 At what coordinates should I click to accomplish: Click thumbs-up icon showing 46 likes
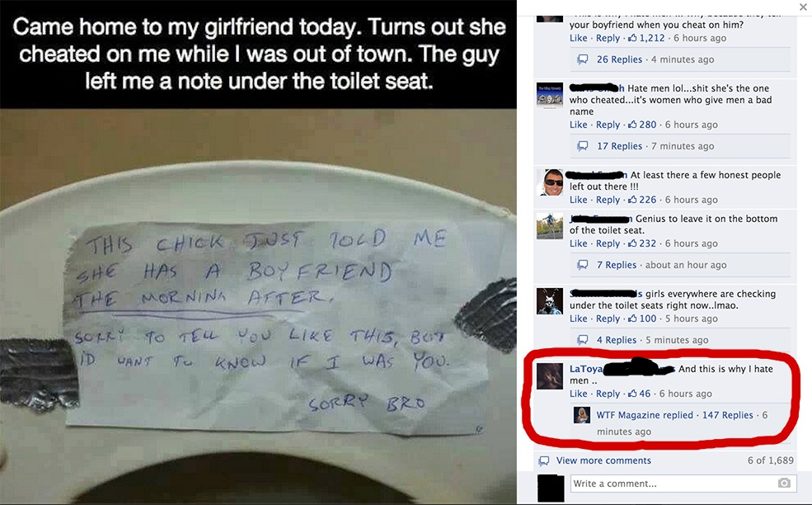point(632,394)
